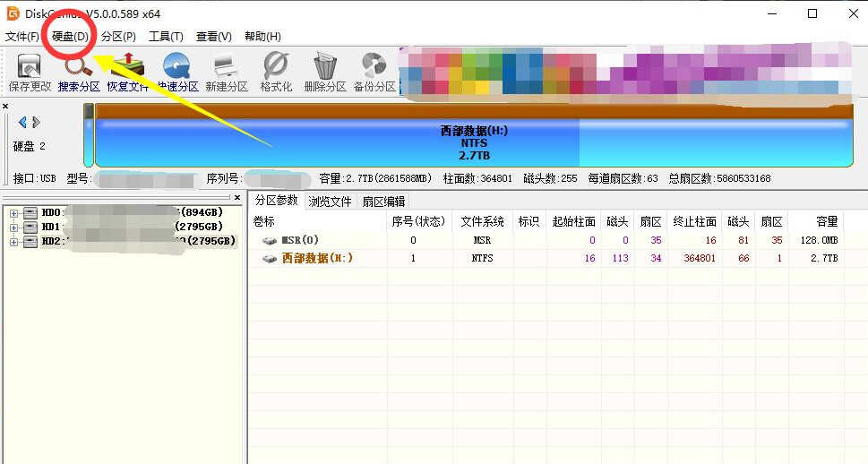Maximize the DiskGenius window
The image size is (868, 464).
point(812,13)
